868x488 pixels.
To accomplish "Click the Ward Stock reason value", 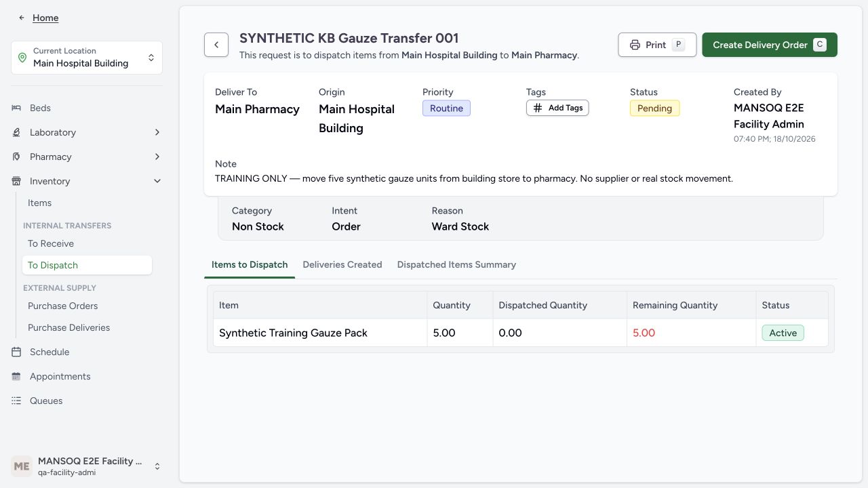I will [460, 226].
